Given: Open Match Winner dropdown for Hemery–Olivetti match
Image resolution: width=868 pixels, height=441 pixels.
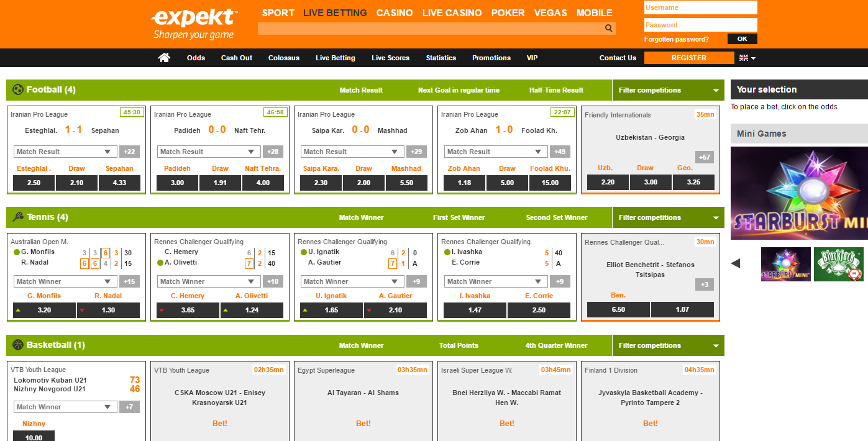Looking at the screenshot, I should [x=209, y=281].
